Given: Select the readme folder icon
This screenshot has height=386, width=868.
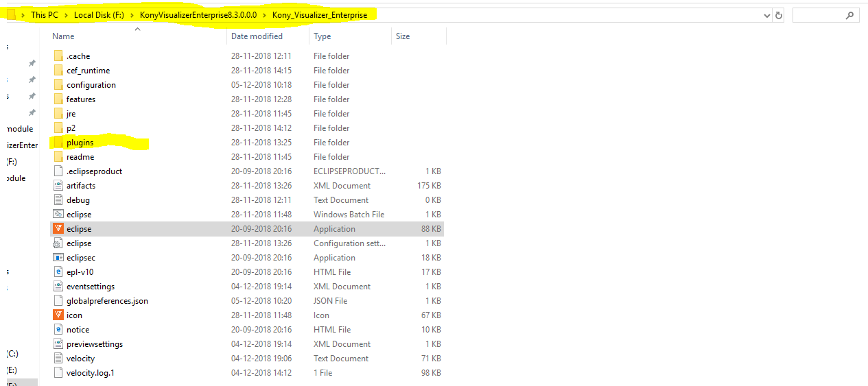Looking at the screenshot, I should click(x=58, y=157).
